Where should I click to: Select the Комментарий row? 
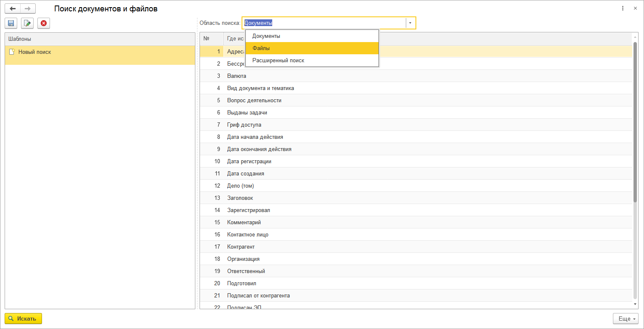[x=416, y=223]
